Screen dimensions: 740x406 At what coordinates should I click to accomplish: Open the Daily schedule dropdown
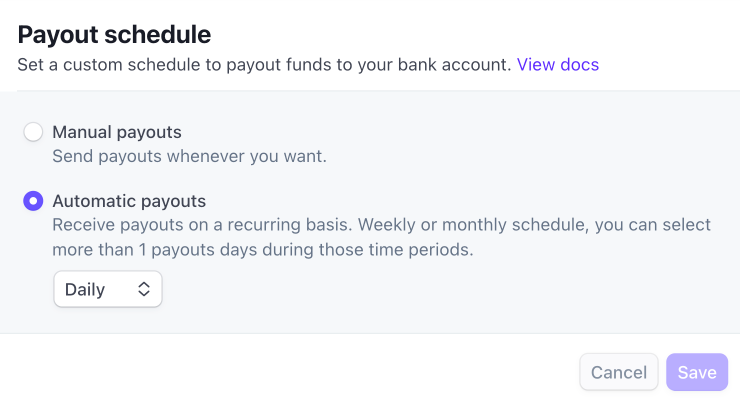(107, 290)
